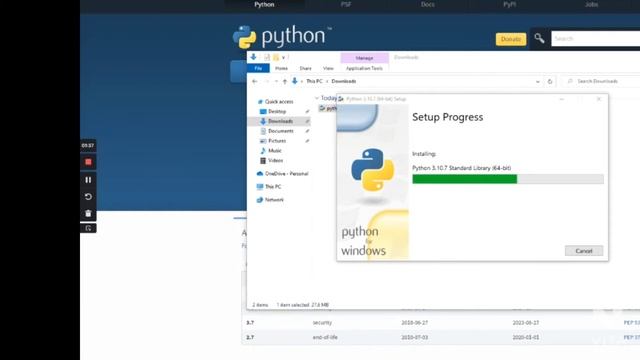Click the pause recording button

click(88, 180)
